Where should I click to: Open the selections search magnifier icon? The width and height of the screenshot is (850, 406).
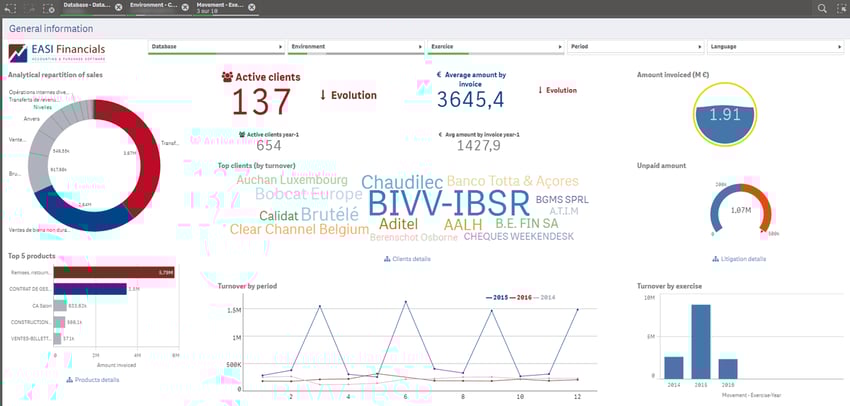coord(822,8)
